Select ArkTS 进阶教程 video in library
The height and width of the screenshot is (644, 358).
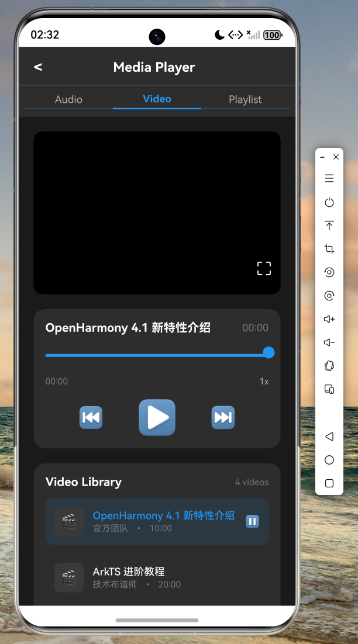(157, 577)
